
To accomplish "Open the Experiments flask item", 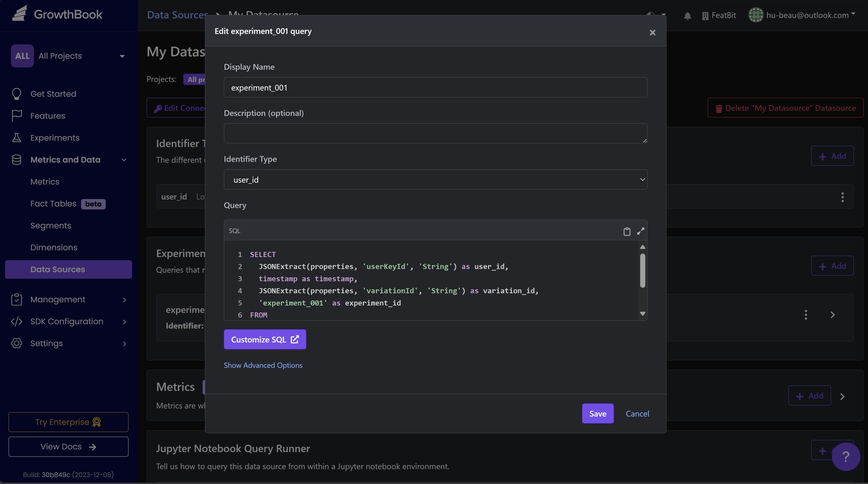I will point(55,138).
